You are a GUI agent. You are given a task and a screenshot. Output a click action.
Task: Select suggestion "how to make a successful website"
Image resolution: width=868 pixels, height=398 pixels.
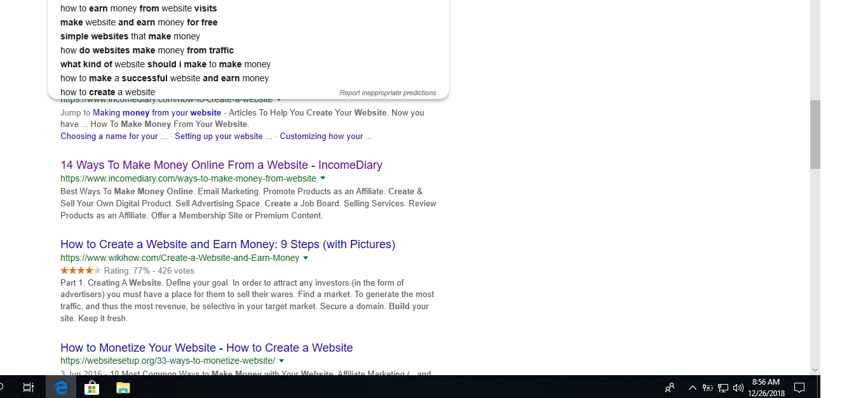pos(248,78)
